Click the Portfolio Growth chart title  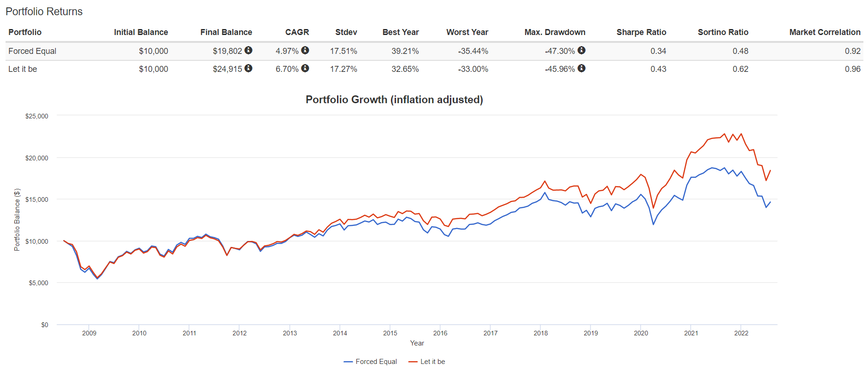click(394, 100)
